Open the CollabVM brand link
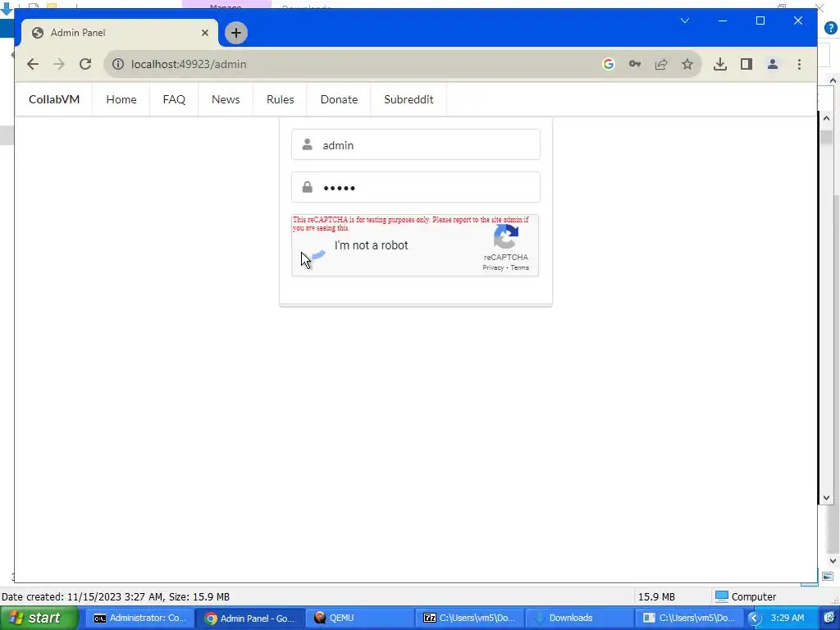Viewport: 840px width, 630px height. click(x=54, y=99)
